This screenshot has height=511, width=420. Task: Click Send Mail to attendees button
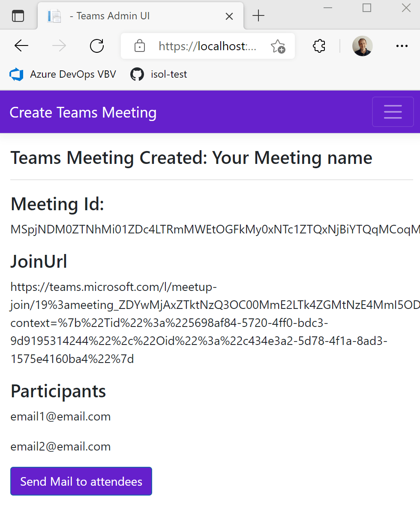coord(81,481)
